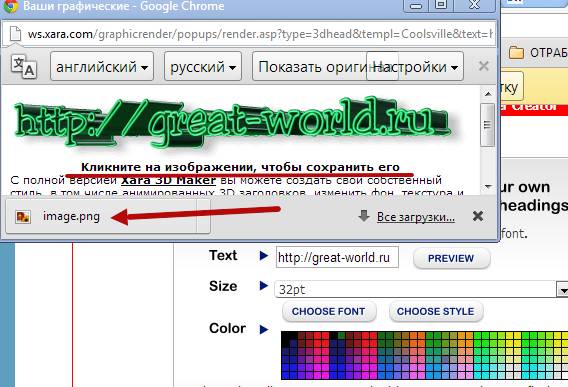Click the Chrome logo icon in title bar
This screenshot has width=568, height=387.
point(11,6)
